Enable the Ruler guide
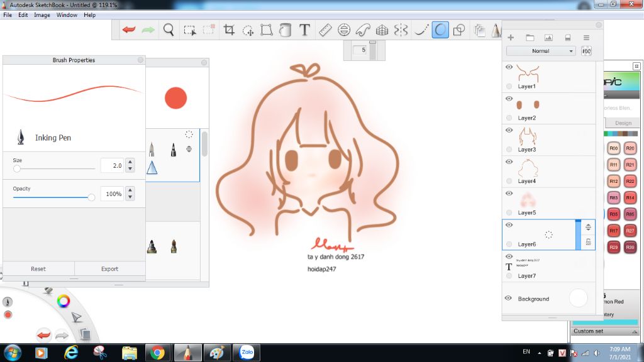The width and height of the screenshot is (644, 362). (x=325, y=30)
